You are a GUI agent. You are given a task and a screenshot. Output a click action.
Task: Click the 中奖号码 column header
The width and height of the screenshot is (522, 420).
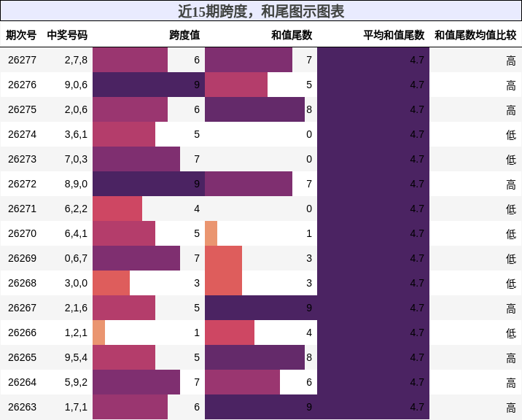click(x=67, y=35)
